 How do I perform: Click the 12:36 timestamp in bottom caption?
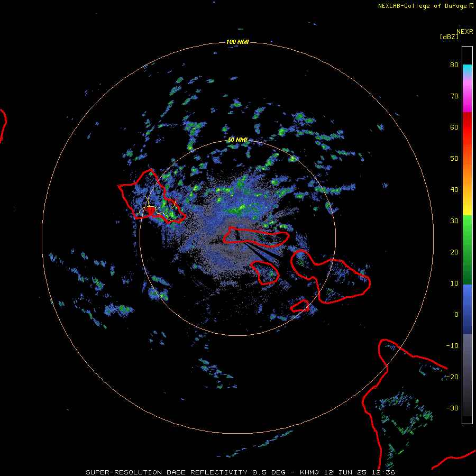tap(383, 472)
